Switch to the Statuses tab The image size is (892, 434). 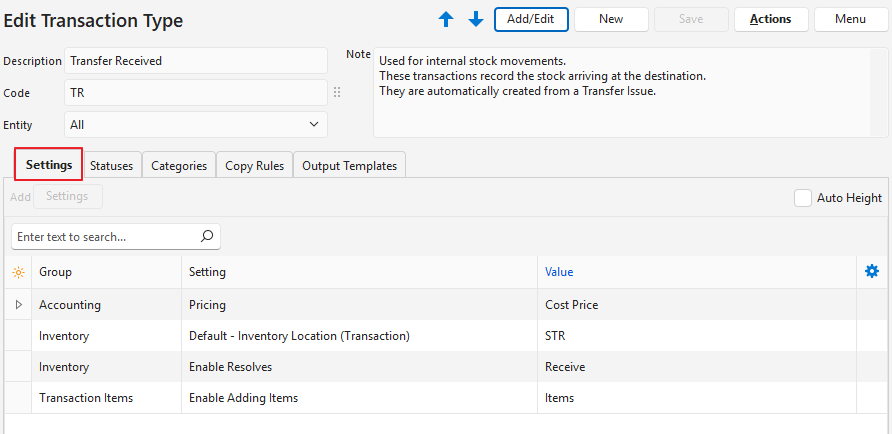pos(111,166)
